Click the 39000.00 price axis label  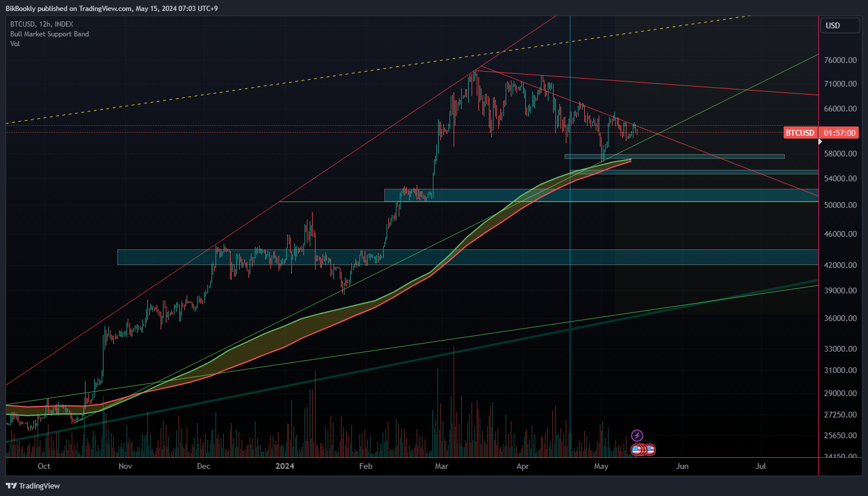click(840, 290)
